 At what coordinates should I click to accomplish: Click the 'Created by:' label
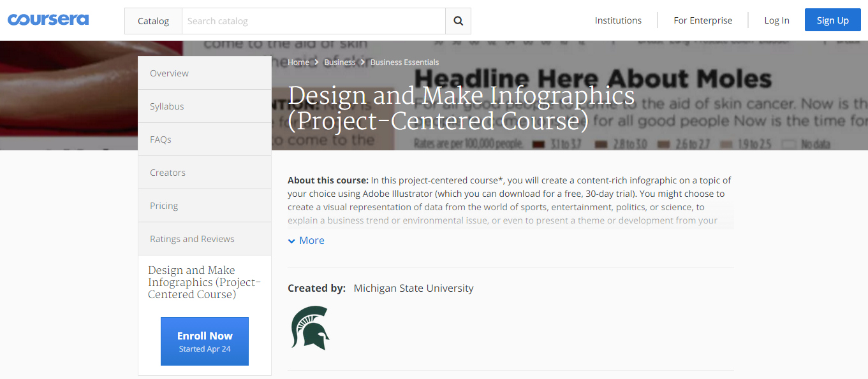[316, 288]
